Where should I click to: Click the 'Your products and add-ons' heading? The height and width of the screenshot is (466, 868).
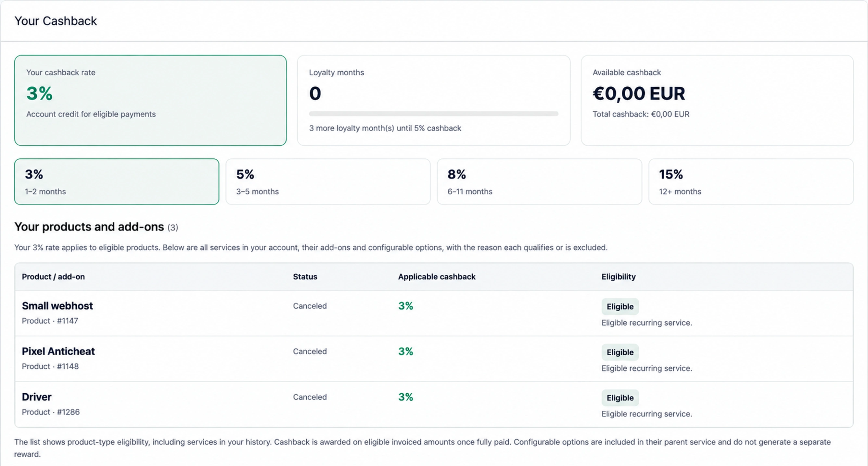[x=89, y=227]
